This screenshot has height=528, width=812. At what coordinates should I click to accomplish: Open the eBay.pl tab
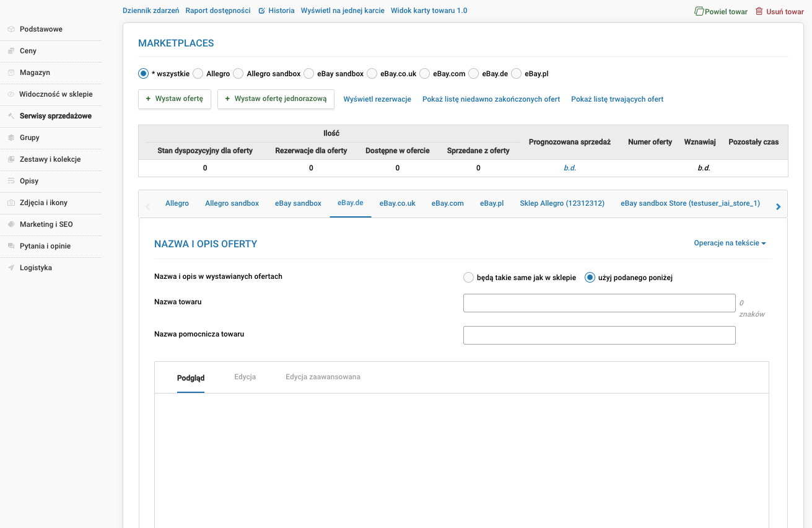492,203
